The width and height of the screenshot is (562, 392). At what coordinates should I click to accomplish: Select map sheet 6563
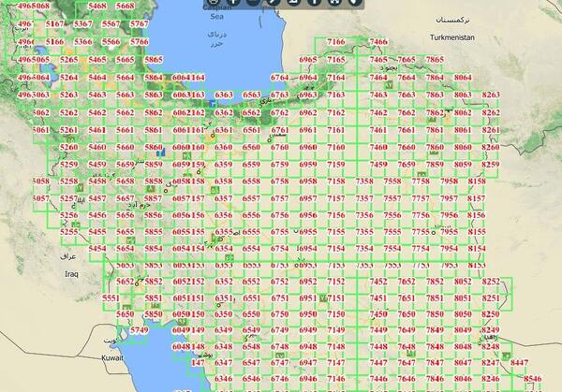[252, 94]
